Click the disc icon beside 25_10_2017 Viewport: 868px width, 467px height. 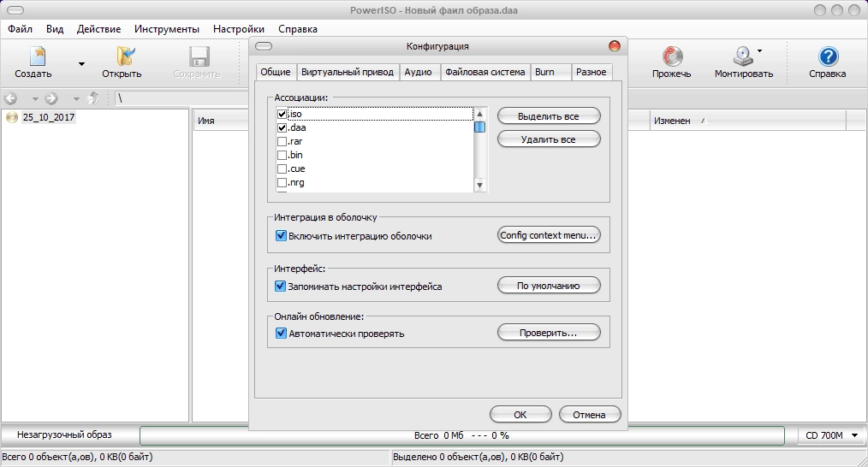tap(12, 117)
